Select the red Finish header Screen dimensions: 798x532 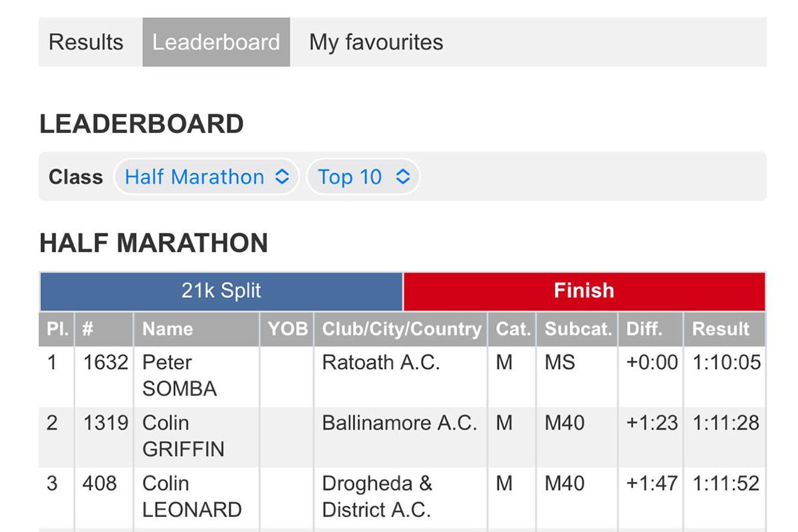[584, 291]
